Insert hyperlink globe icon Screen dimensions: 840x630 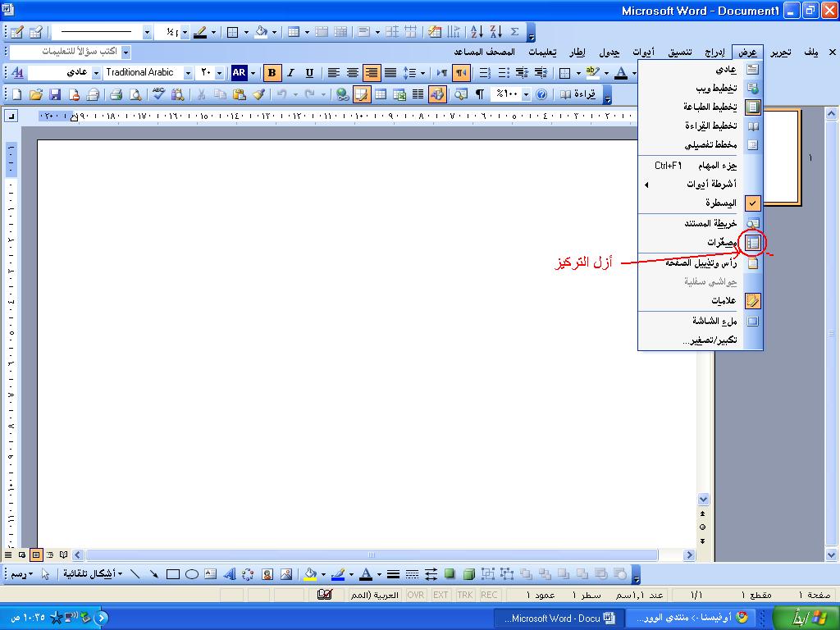click(342, 95)
